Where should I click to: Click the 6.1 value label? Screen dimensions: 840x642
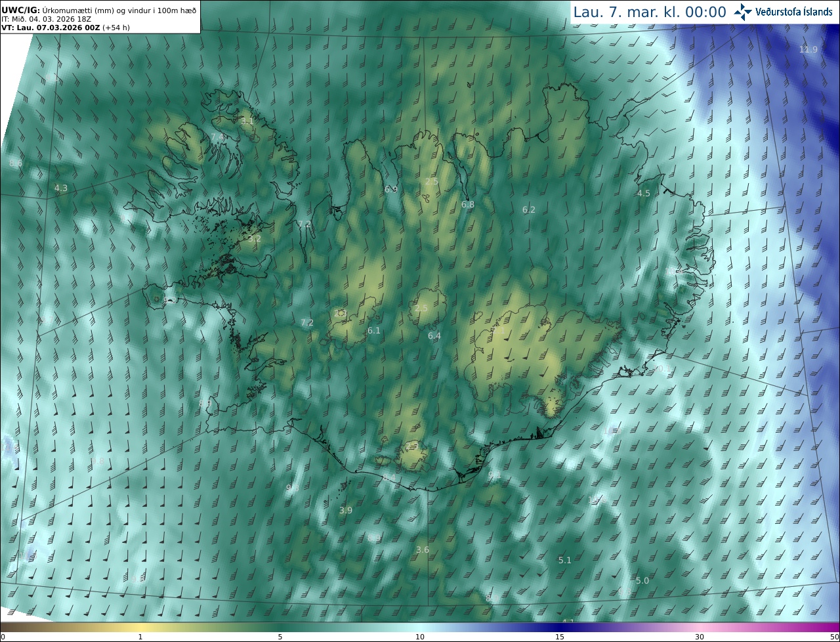pos(374,331)
